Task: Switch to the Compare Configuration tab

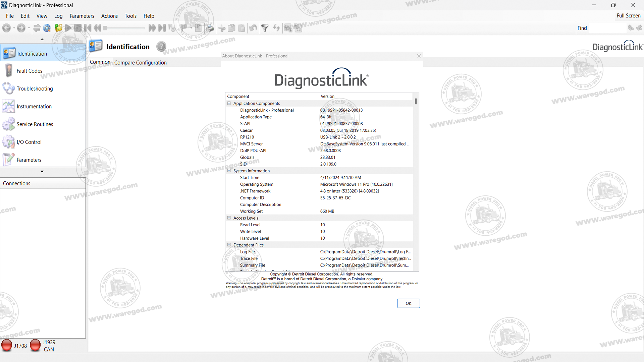Action: (x=140, y=62)
